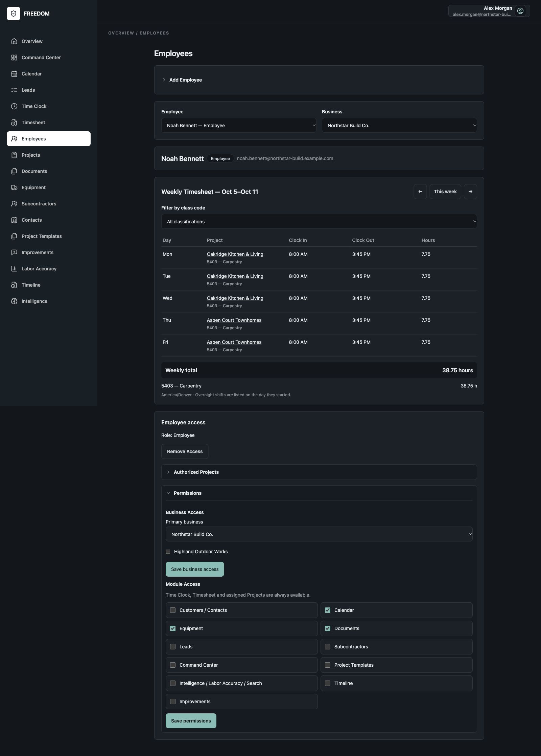
Task: Click the Save permissions button
Action: point(191,721)
